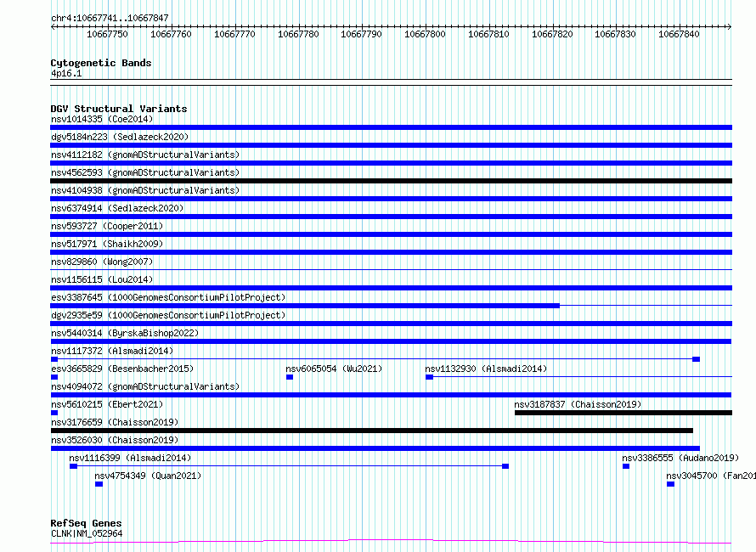
Task: Open variant dgv5184n223 (Sedlazeck2020)
Action: [x=120, y=137]
